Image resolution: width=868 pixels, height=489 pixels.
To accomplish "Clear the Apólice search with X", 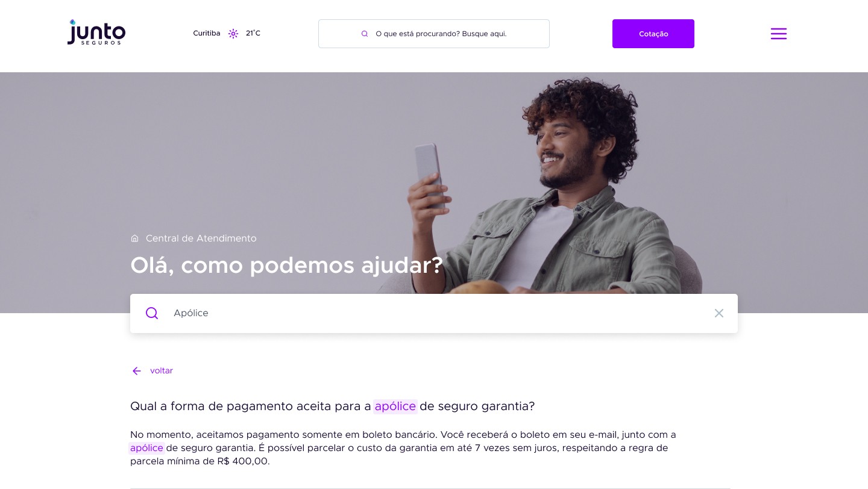I will click(719, 313).
